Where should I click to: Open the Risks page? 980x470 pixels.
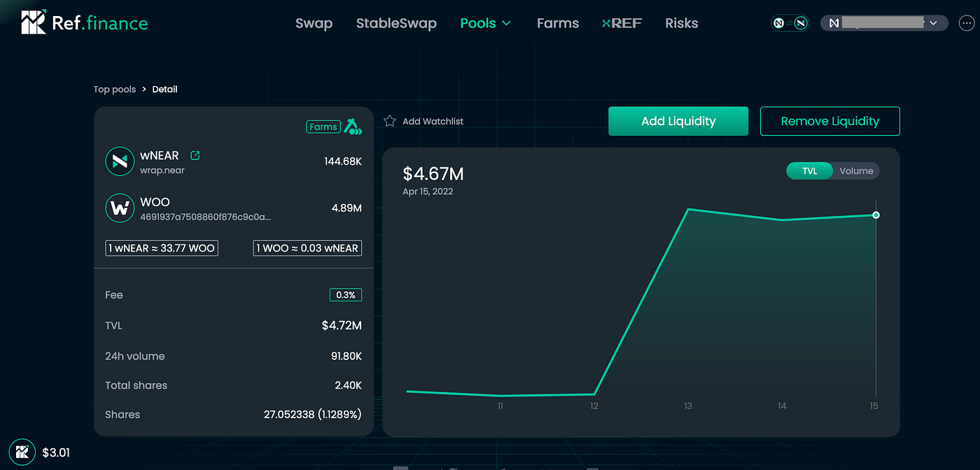tap(682, 23)
